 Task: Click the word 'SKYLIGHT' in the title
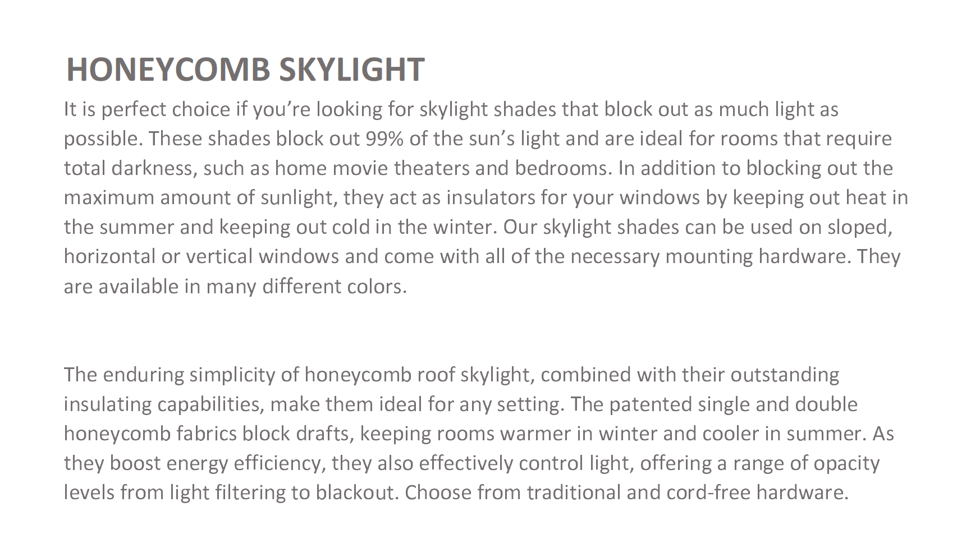(351, 70)
